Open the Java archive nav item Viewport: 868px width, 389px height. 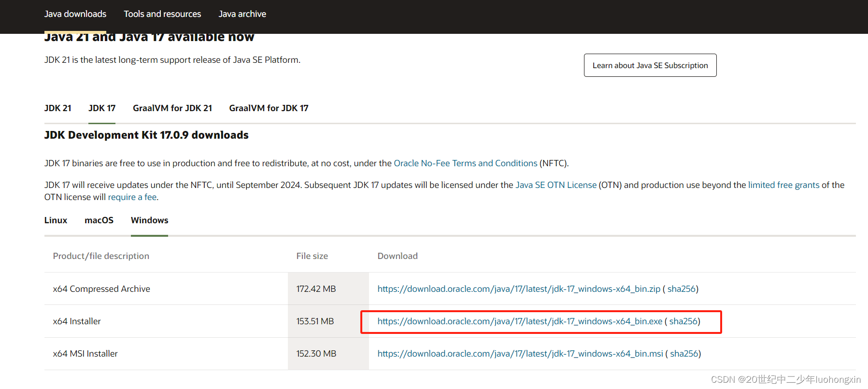point(242,14)
